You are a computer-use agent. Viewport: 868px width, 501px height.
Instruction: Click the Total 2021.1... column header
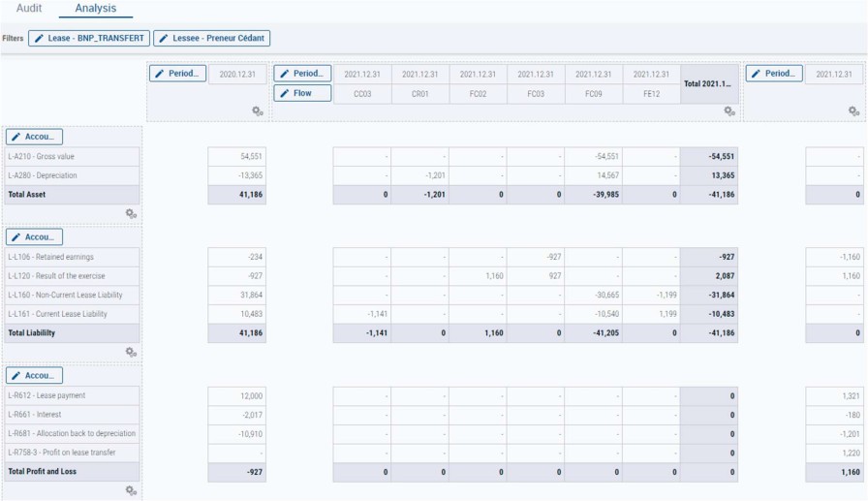pos(709,84)
